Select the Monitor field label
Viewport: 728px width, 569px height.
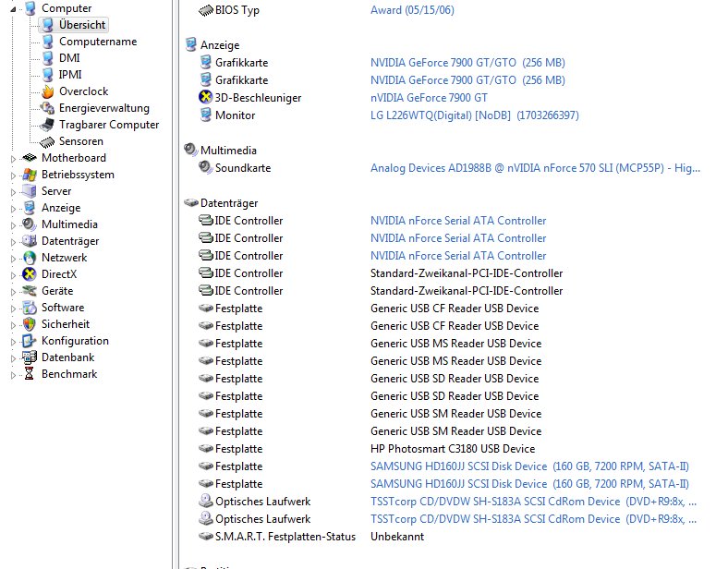[x=235, y=115]
